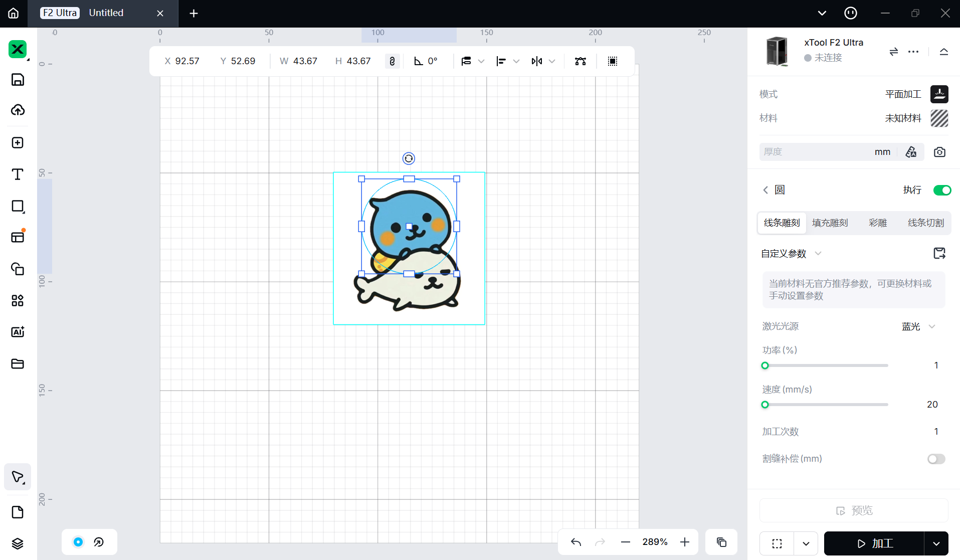Toggle the 执行 switch off
Screen dimensions: 960x560
click(942, 190)
